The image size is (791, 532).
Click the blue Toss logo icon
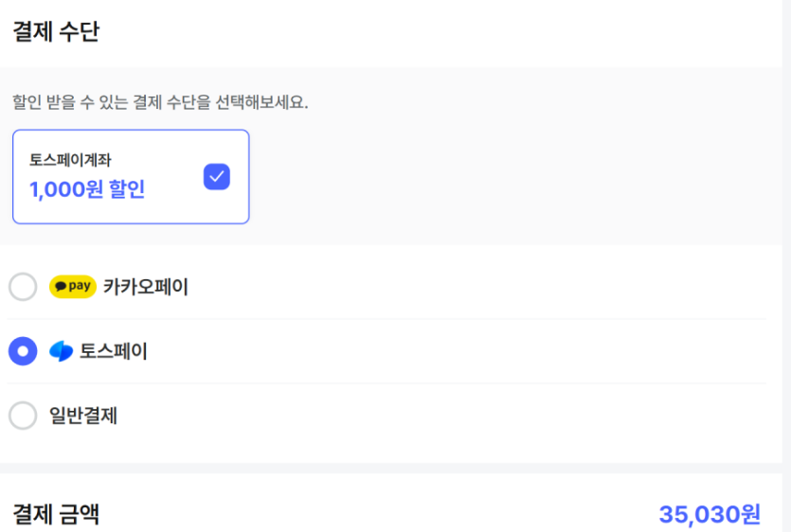click(62, 351)
